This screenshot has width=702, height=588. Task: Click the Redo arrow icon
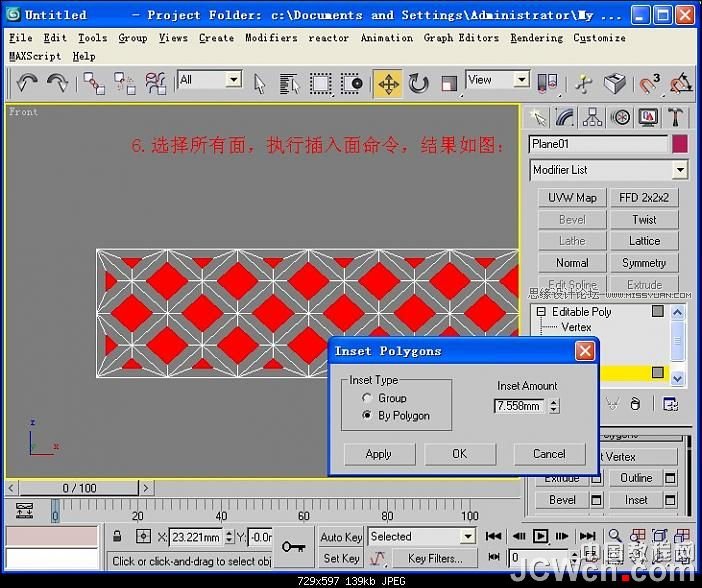57,83
